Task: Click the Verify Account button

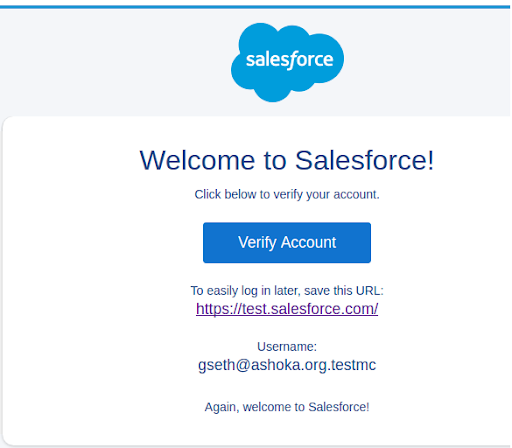Action: pyautogui.click(x=287, y=243)
